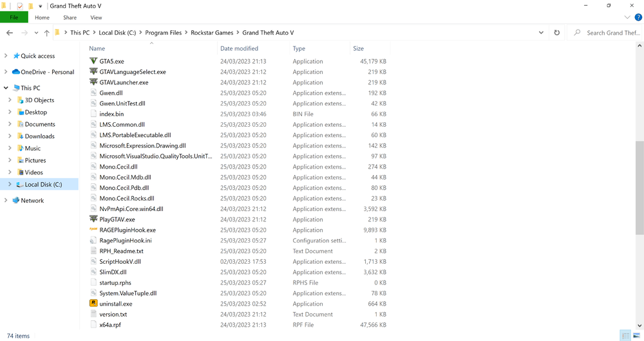Expand Quick access tree node
The height and width of the screenshot is (341, 644).
tap(6, 56)
